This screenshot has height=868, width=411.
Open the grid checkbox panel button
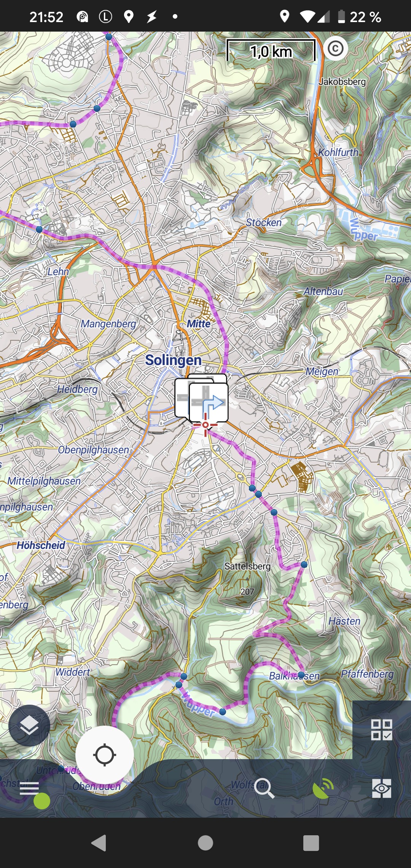coord(381,729)
